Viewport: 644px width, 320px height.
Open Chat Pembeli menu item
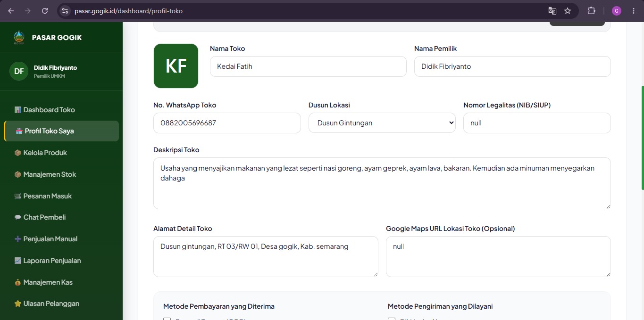pos(61,217)
